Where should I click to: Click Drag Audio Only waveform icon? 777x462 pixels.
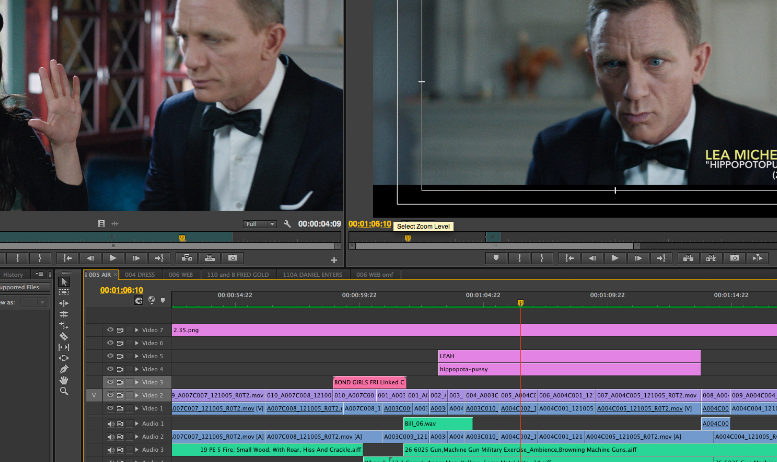point(115,224)
